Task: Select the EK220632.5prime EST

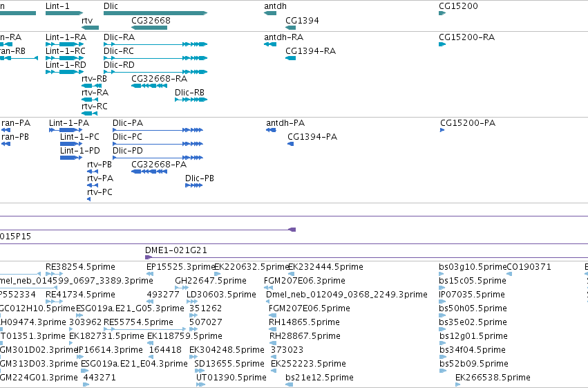Action: pyautogui.click(x=217, y=274)
